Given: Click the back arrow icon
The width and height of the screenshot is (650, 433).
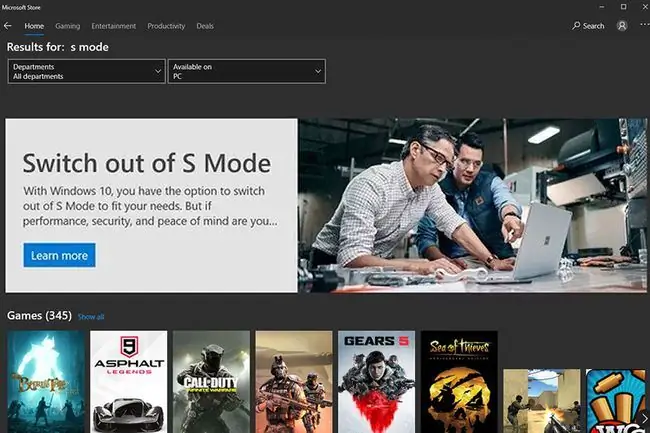Looking at the screenshot, I should 7,26.
